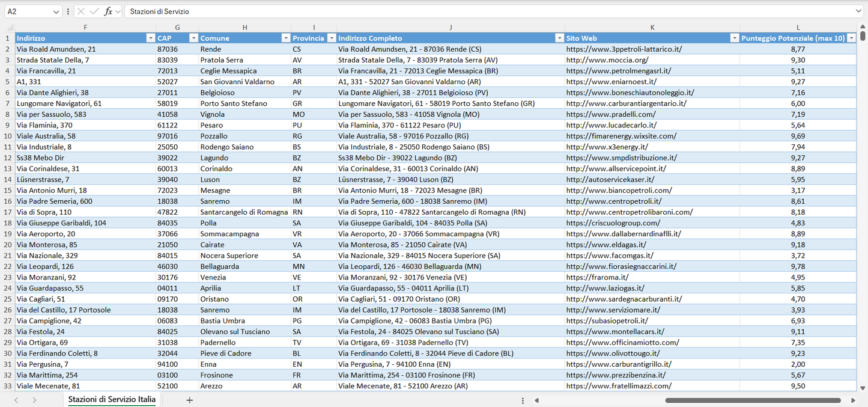This screenshot has height=407, width=868.
Task: Select the Stazioni di Servizio Italia sheet tab
Action: (x=112, y=399)
